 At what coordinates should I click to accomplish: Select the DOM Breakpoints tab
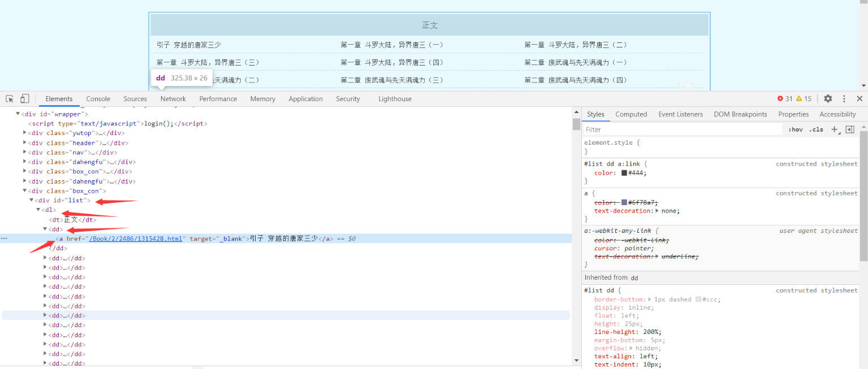(740, 114)
